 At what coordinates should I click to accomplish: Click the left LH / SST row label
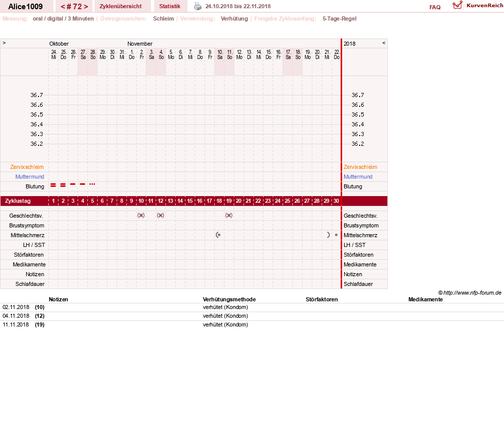point(34,245)
